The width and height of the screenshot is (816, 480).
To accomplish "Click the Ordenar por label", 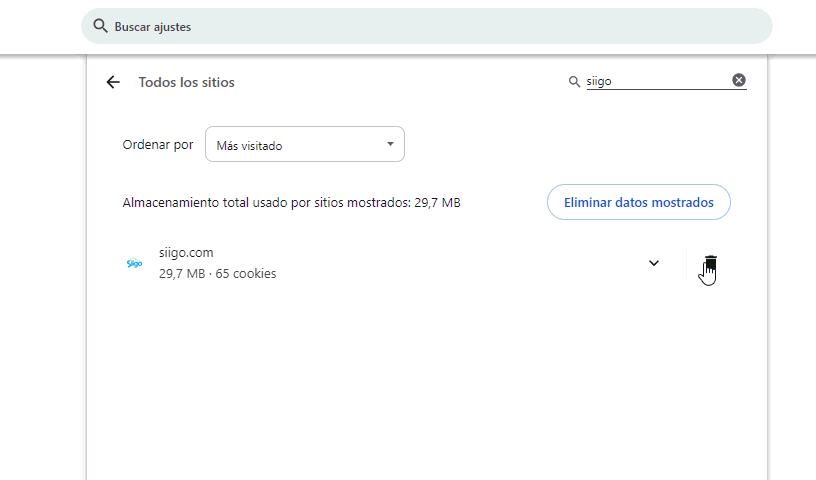I will tap(157, 145).
